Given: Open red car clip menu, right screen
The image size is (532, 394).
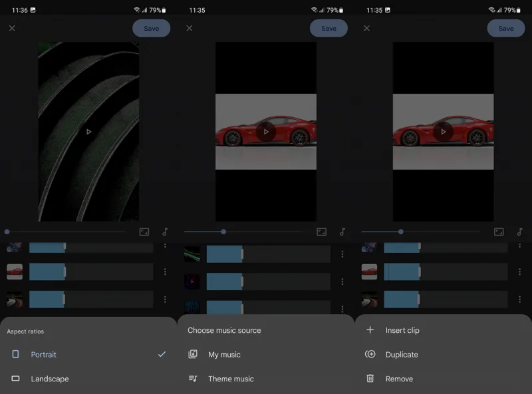Looking at the screenshot, I should pos(519,272).
